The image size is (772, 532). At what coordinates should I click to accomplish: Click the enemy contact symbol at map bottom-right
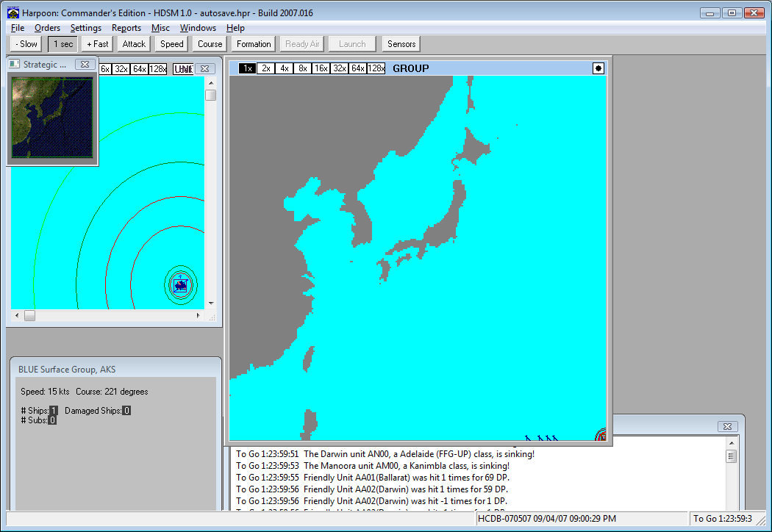[601, 436]
